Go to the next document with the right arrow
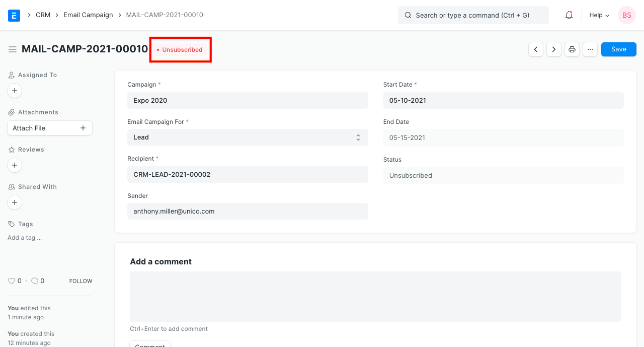 [x=553, y=49]
